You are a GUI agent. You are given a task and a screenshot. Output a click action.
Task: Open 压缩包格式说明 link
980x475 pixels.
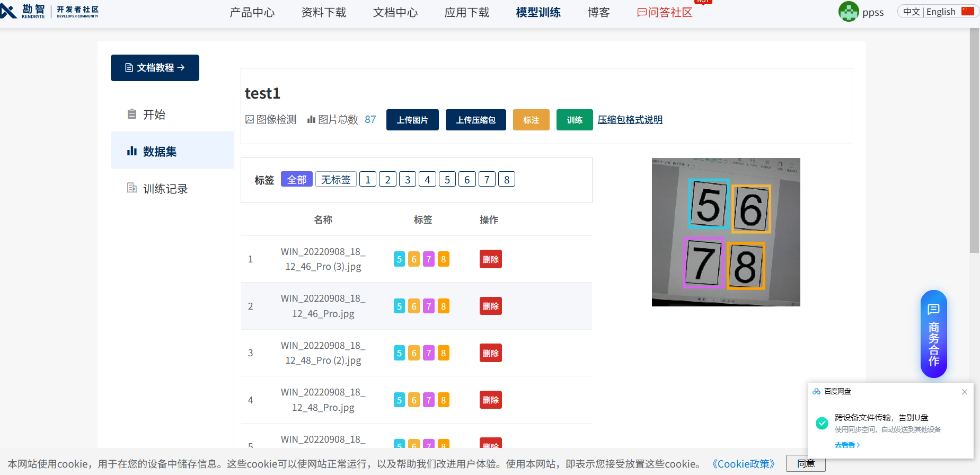(x=630, y=120)
